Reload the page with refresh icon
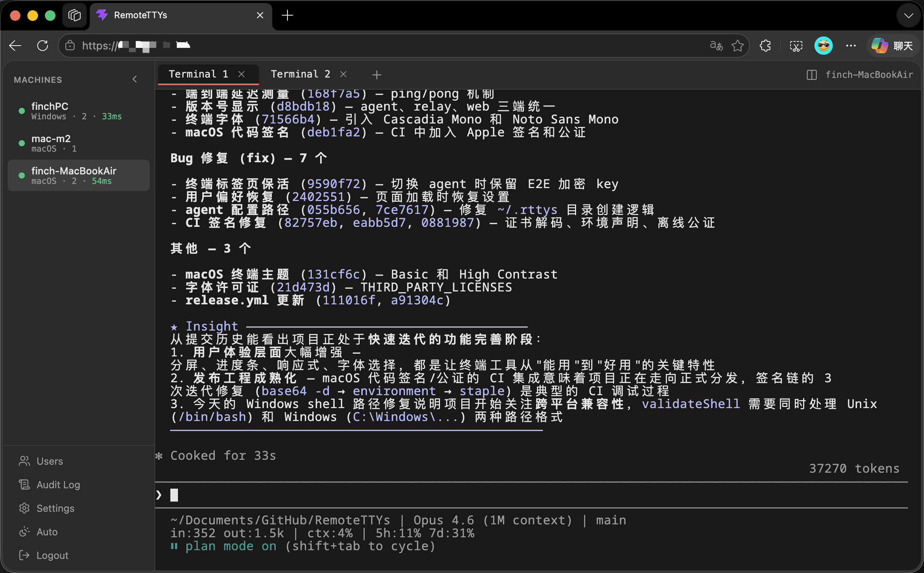 (43, 46)
